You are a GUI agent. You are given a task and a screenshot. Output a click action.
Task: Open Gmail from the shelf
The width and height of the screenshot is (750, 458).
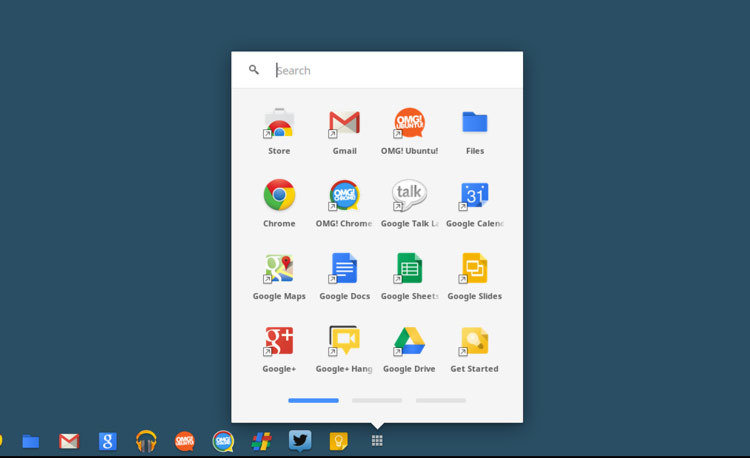[x=69, y=441]
